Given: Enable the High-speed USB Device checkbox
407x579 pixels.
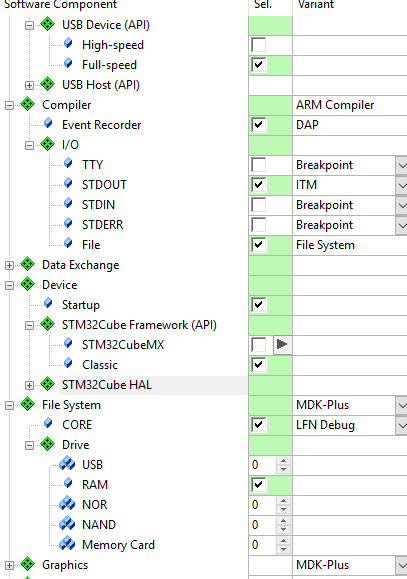Looking at the screenshot, I should pyautogui.click(x=258, y=45).
